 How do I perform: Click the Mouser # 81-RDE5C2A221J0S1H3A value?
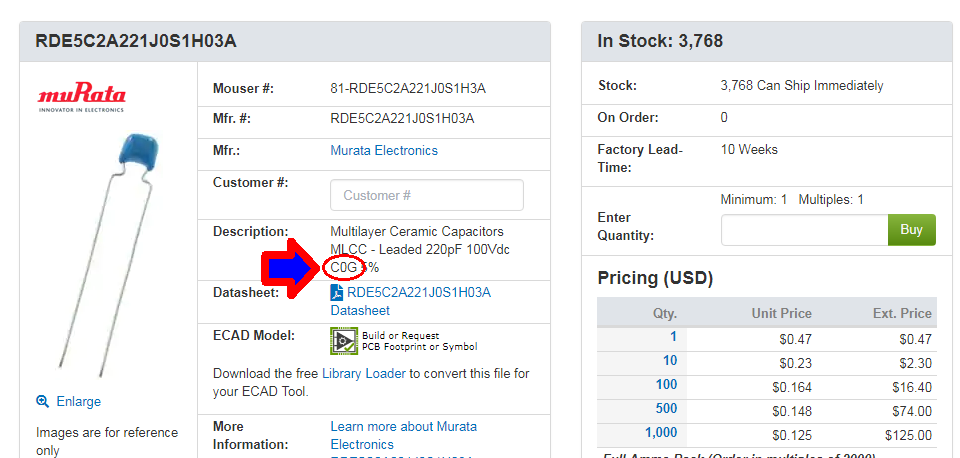pos(408,89)
